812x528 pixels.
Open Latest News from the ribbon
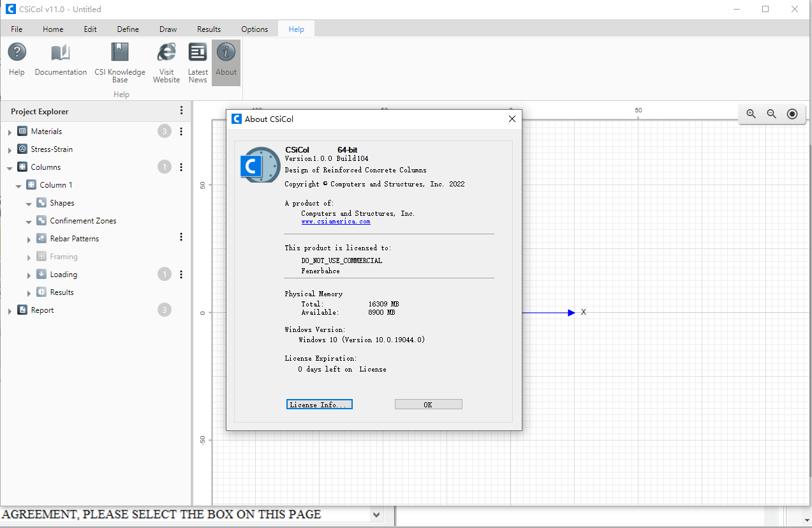[x=198, y=52]
